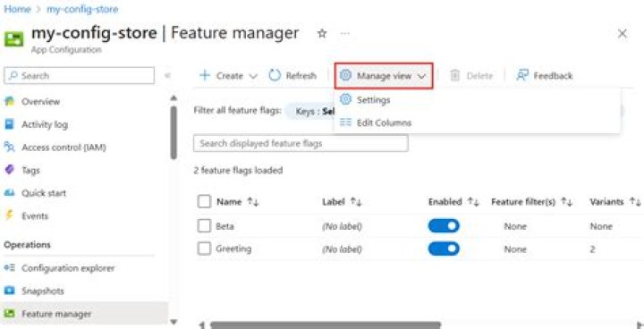The height and width of the screenshot is (329, 644).
Task: Click the Settings gear icon in menu
Action: click(346, 100)
